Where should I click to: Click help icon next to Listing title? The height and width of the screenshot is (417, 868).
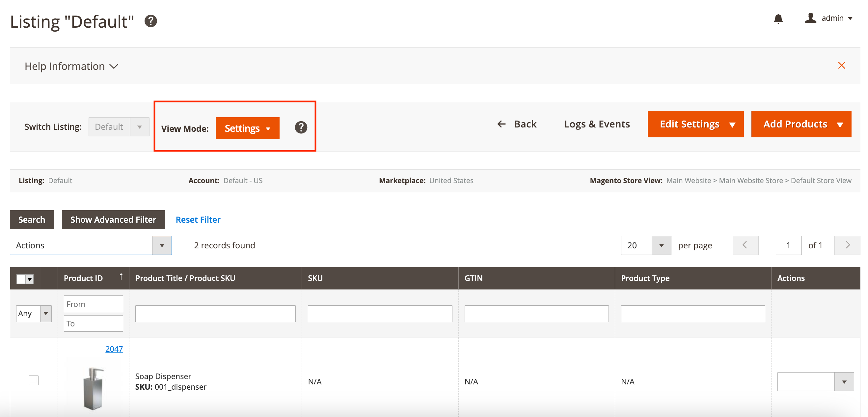click(x=150, y=21)
